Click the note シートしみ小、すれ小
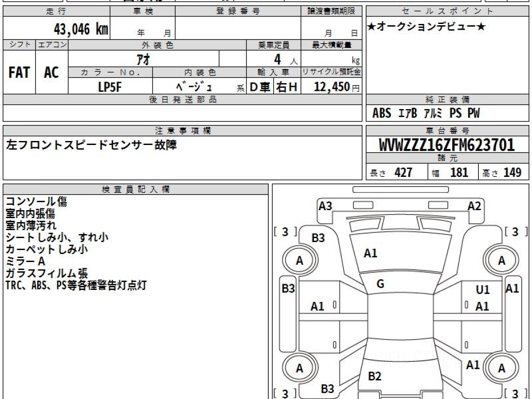 [x=57, y=237]
